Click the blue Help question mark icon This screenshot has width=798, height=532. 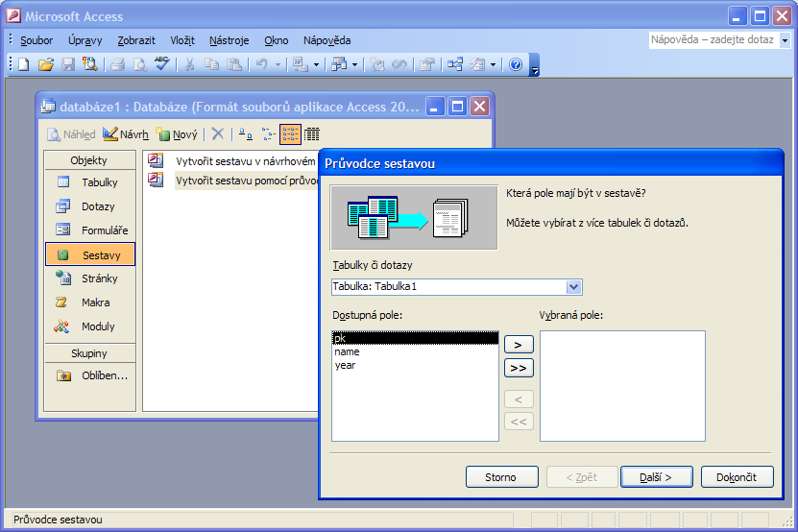tap(516, 64)
